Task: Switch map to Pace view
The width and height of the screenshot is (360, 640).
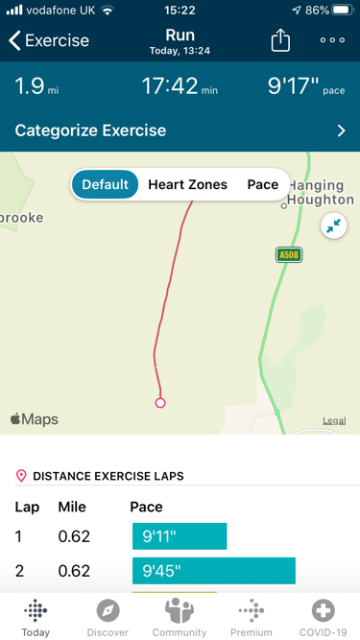Action: click(263, 184)
